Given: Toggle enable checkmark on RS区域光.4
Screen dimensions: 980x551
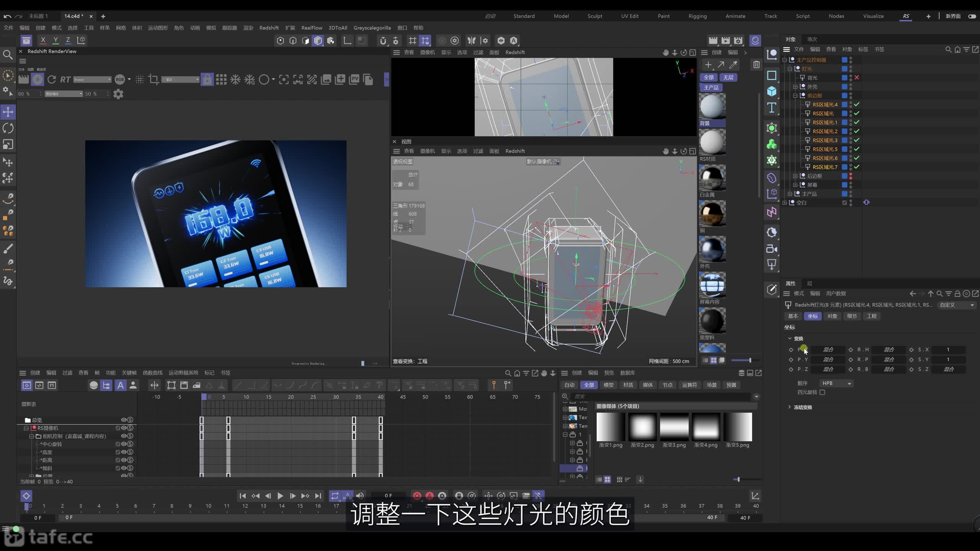Looking at the screenshot, I should point(857,104).
